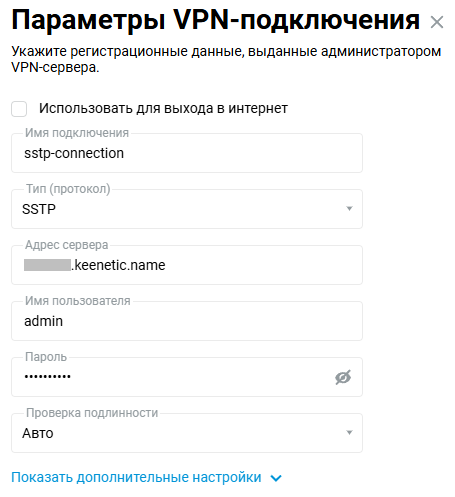455x497 pixels.
Task: Click the grey redacted block in server address
Action: [x=47, y=265]
